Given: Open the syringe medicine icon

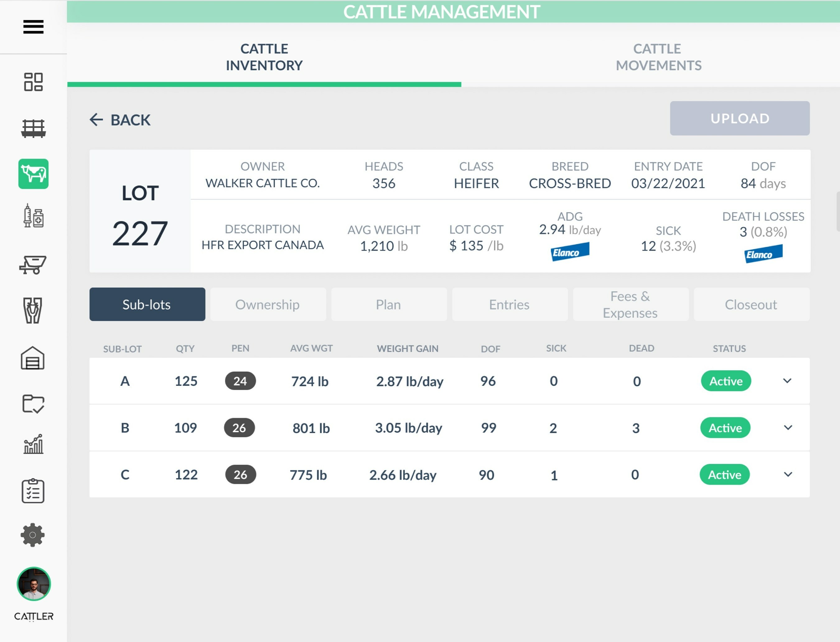Looking at the screenshot, I should (x=33, y=216).
